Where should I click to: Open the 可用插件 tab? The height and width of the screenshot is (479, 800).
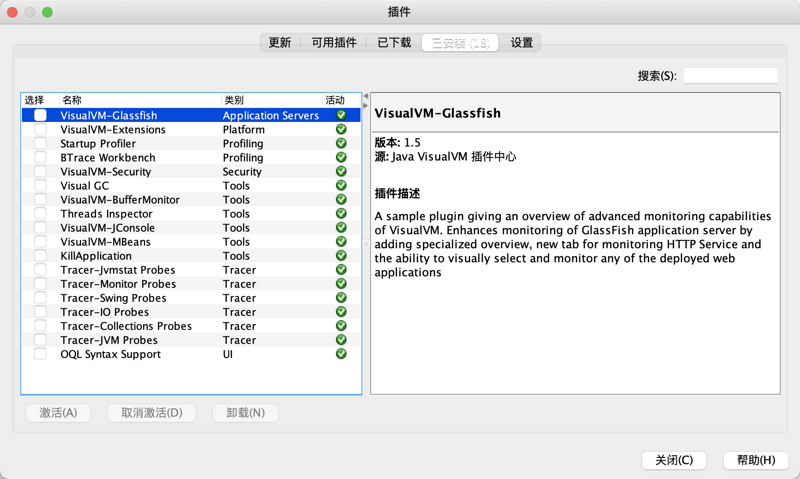(x=334, y=43)
